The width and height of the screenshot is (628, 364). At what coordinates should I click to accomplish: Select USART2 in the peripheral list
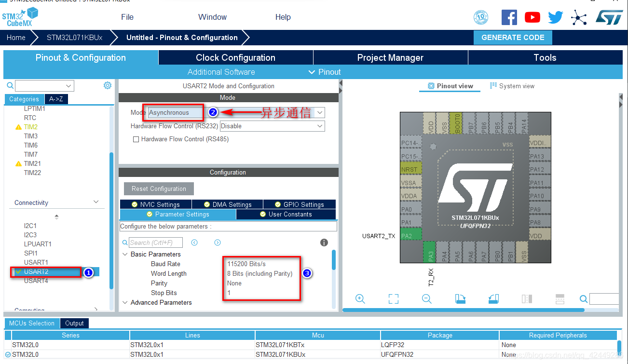(x=36, y=271)
